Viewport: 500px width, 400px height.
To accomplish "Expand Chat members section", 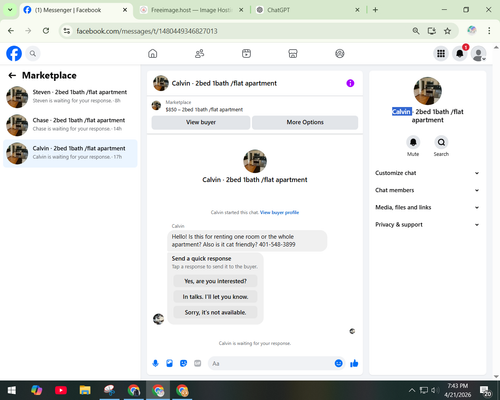I will click(x=427, y=190).
